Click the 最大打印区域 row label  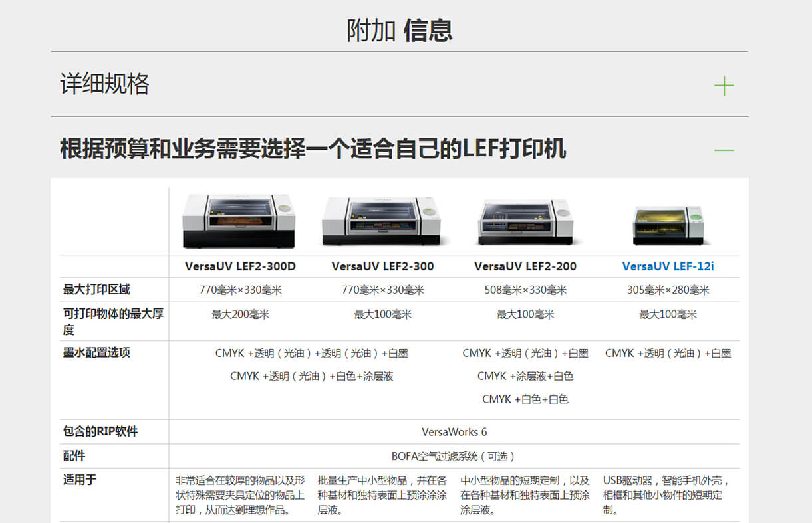96,289
